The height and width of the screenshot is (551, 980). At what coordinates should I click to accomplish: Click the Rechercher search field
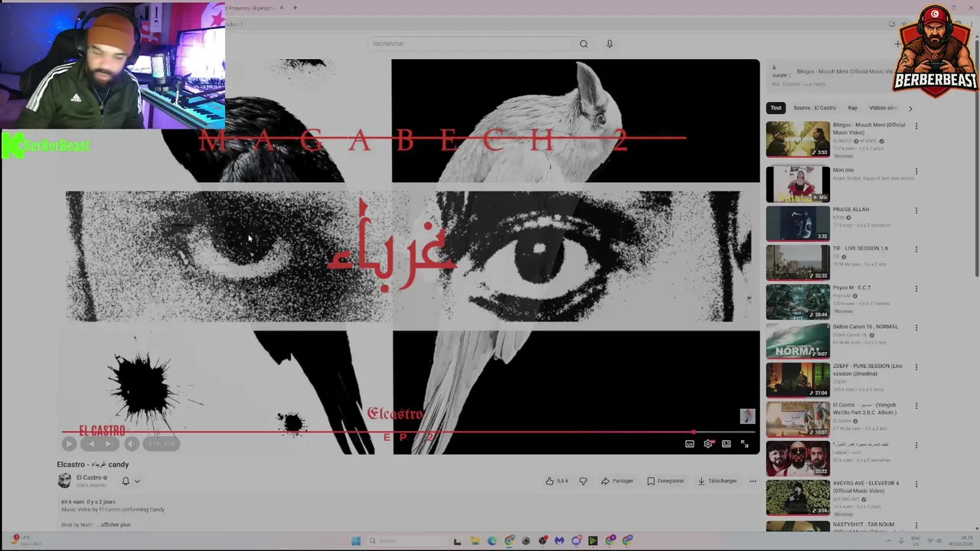pyautogui.click(x=469, y=44)
